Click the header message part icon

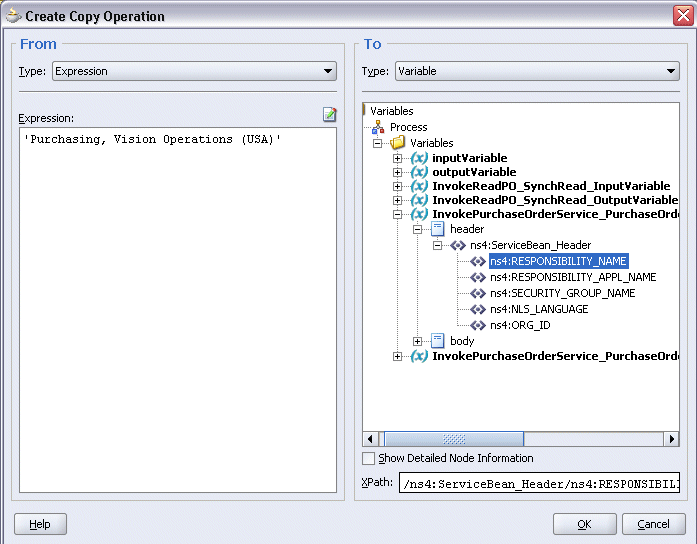click(438, 229)
